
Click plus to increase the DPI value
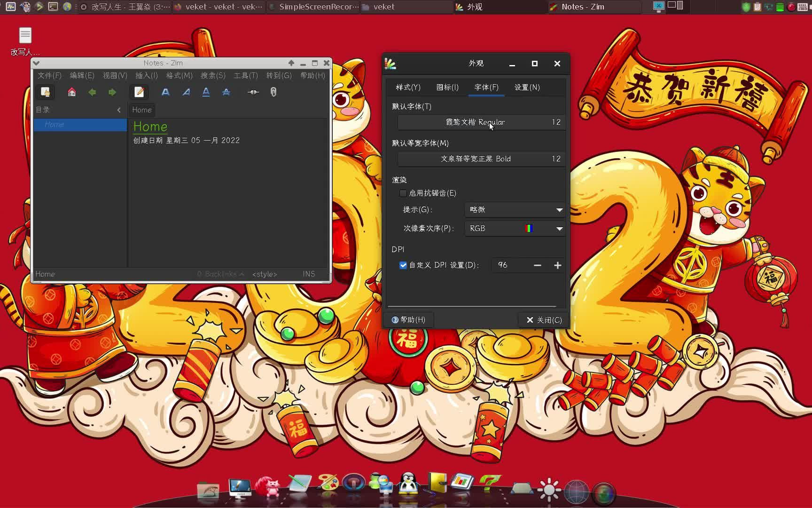[557, 265]
